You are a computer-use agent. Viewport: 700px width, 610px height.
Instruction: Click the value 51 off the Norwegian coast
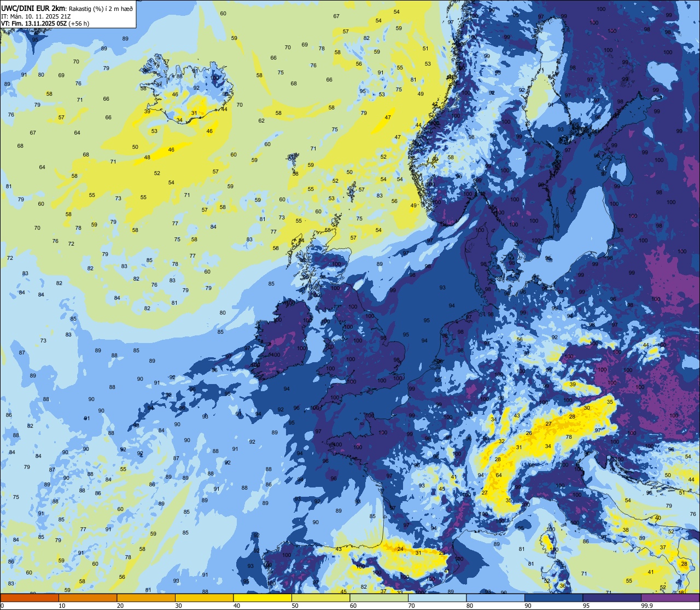click(425, 48)
